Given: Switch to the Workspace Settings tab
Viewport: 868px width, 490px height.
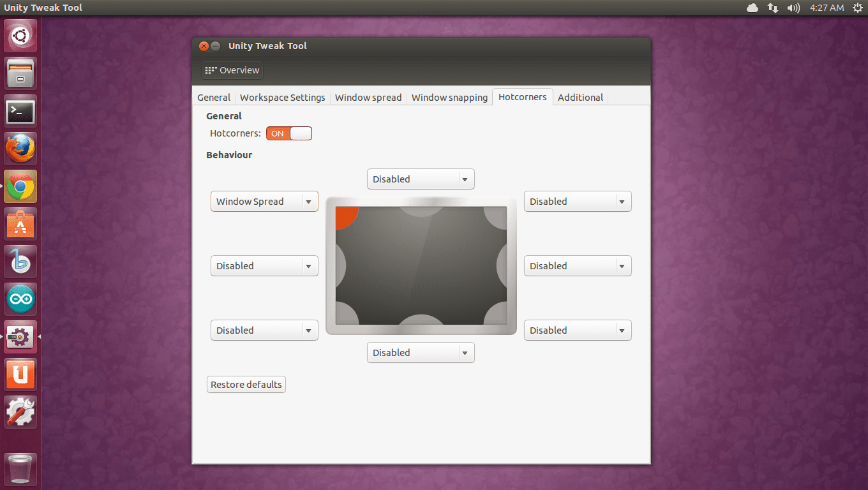Looking at the screenshot, I should point(283,98).
